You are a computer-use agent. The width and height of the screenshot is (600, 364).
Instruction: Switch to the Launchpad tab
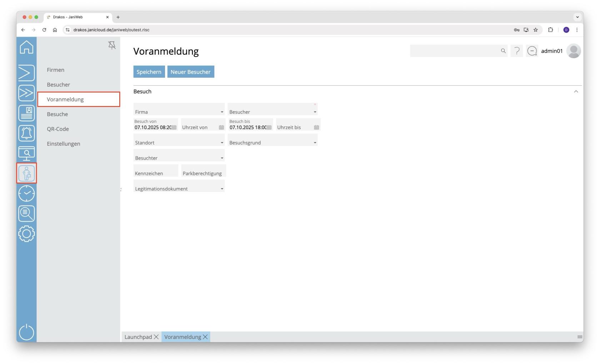138,337
